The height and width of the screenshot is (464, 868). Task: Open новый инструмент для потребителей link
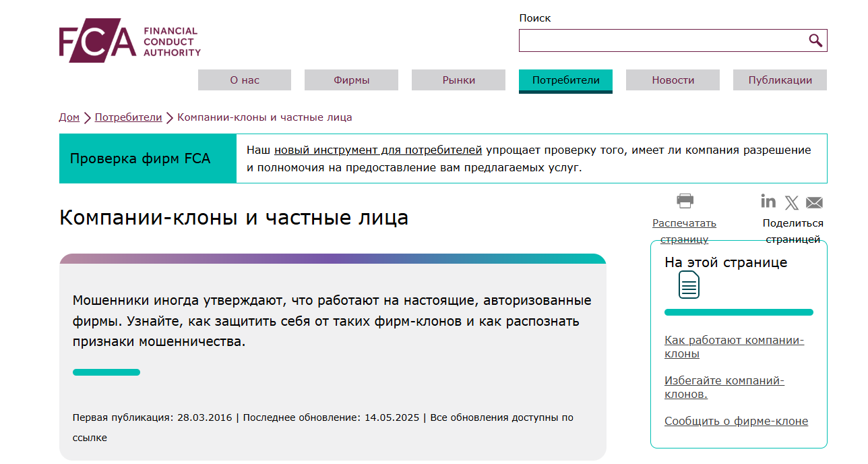378,150
